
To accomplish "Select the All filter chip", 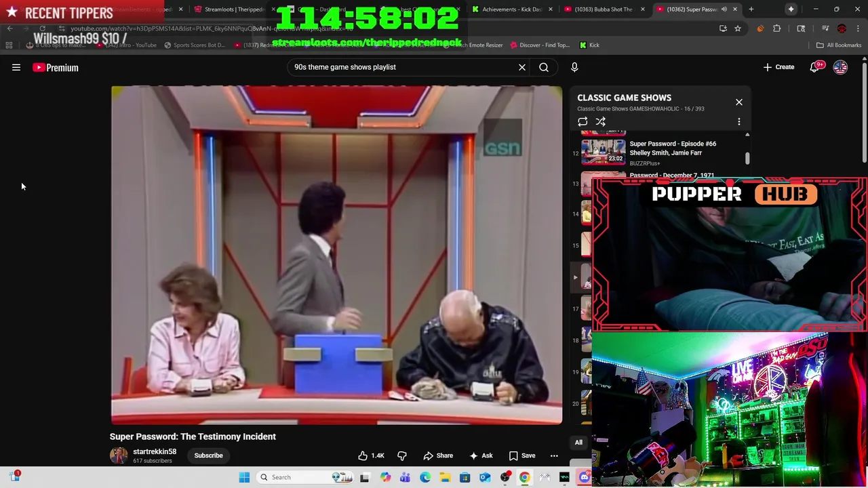I will (x=578, y=443).
